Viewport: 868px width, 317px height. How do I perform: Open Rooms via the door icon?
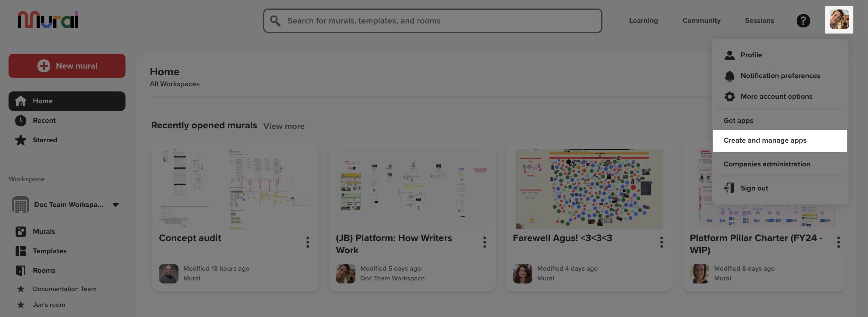pos(20,270)
